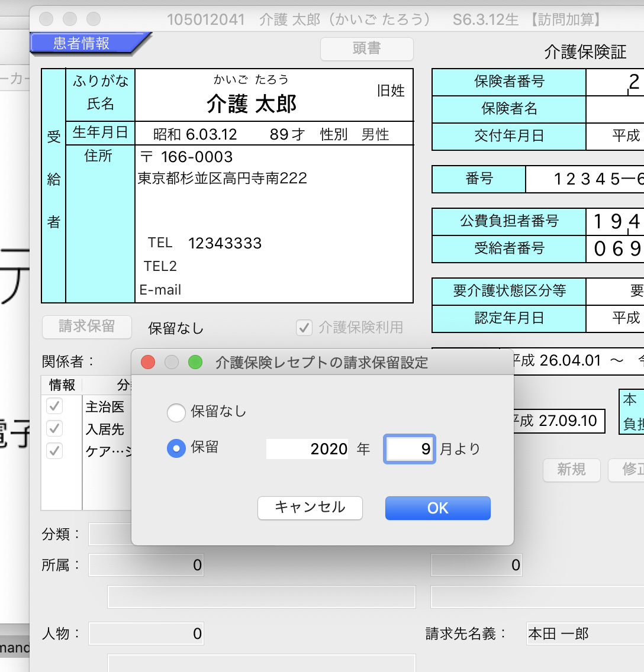Click the patient name 介護 太郎
The width and height of the screenshot is (644, 672).
point(252,105)
